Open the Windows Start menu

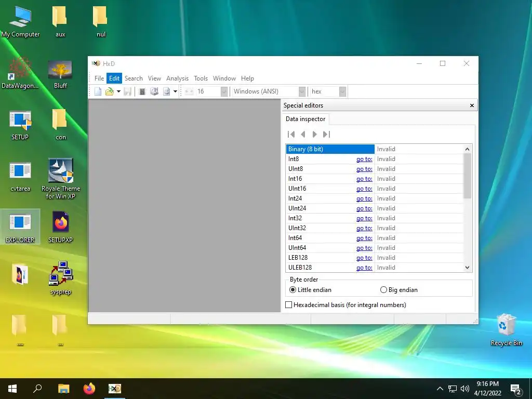coord(12,389)
